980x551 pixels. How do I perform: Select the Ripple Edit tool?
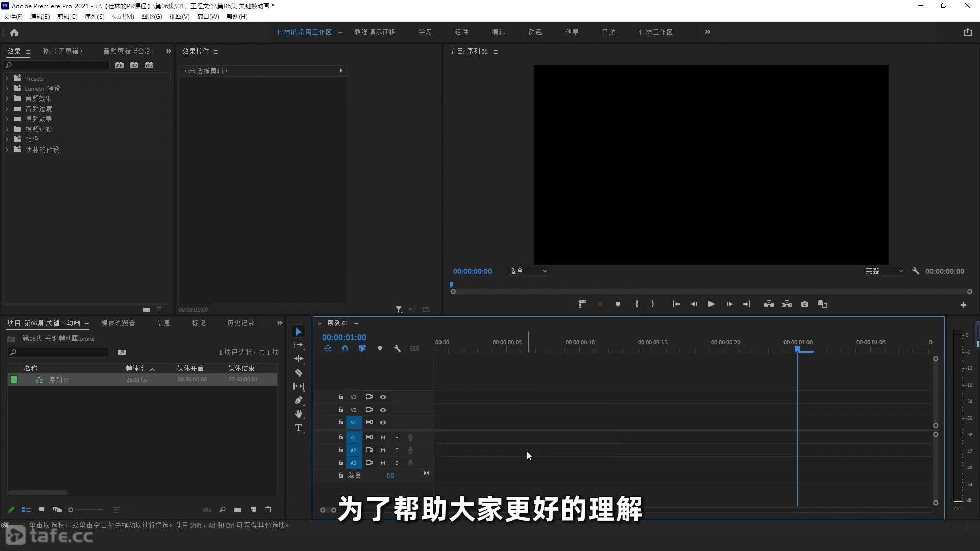click(299, 359)
